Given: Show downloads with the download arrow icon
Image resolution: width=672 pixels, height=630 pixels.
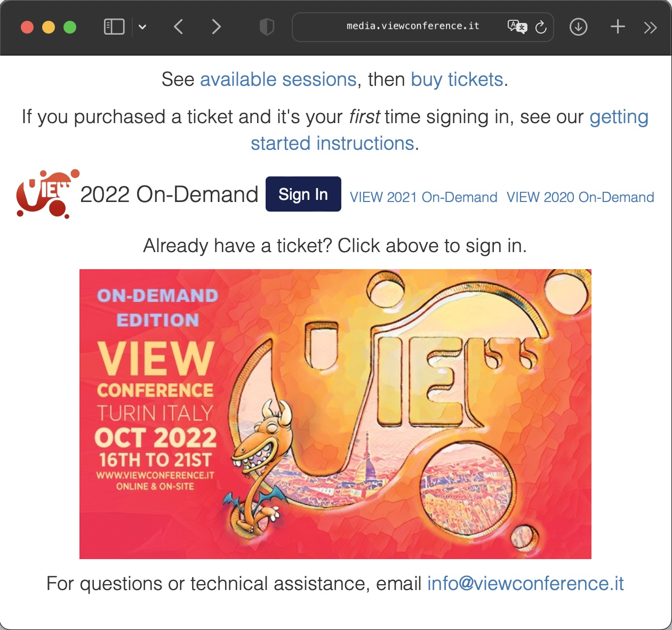Looking at the screenshot, I should pos(578,27).
